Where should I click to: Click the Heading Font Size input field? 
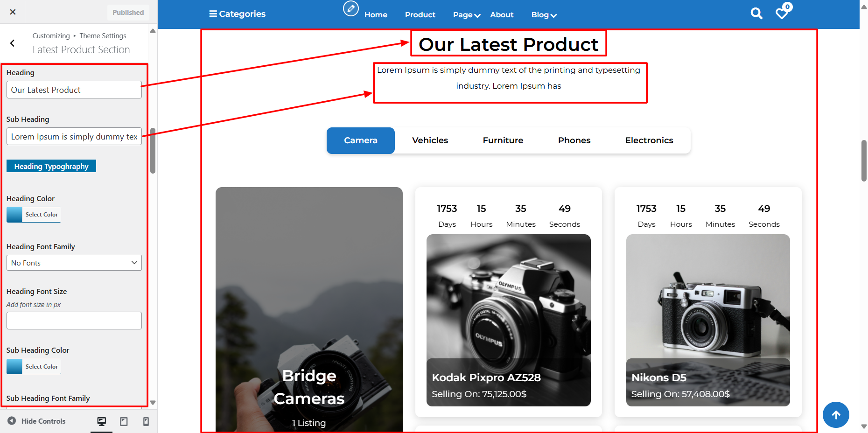74,321
